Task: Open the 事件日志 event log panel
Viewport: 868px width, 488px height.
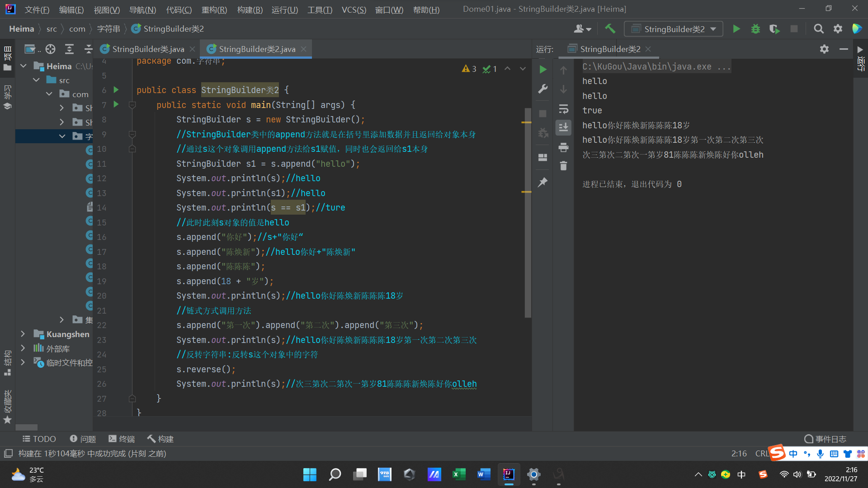Action: click(826, 439)
